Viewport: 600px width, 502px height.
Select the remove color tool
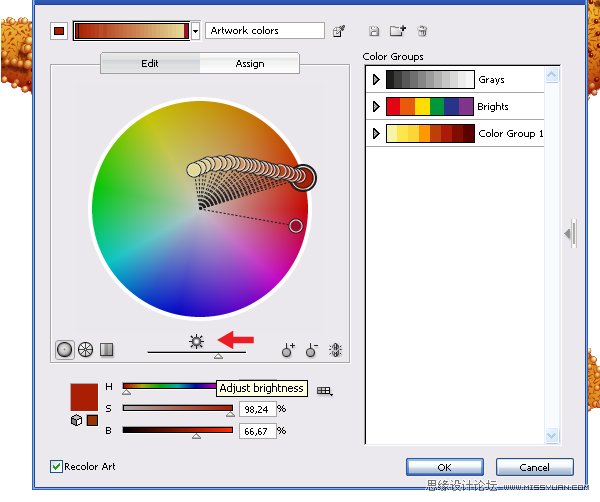click(312, 350)
